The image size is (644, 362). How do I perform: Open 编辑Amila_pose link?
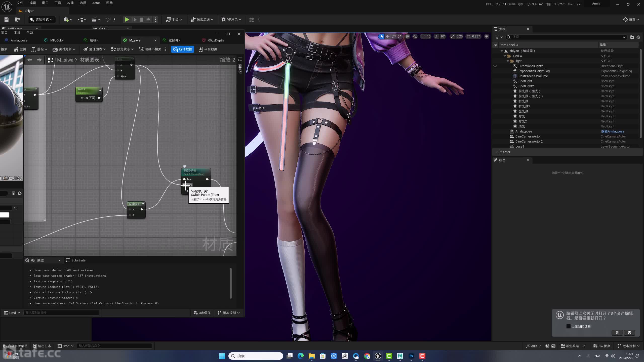click(613, 131)
